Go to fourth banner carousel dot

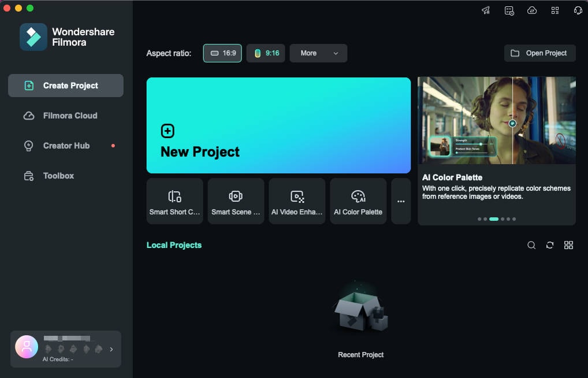[503, 219]
